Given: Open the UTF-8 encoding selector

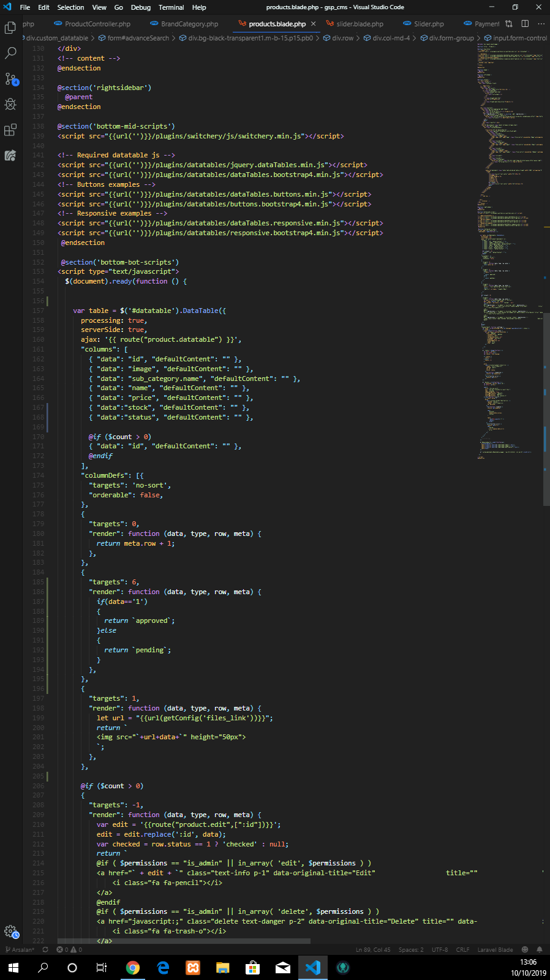Looking at the screenshot, I should coord(440,949).
